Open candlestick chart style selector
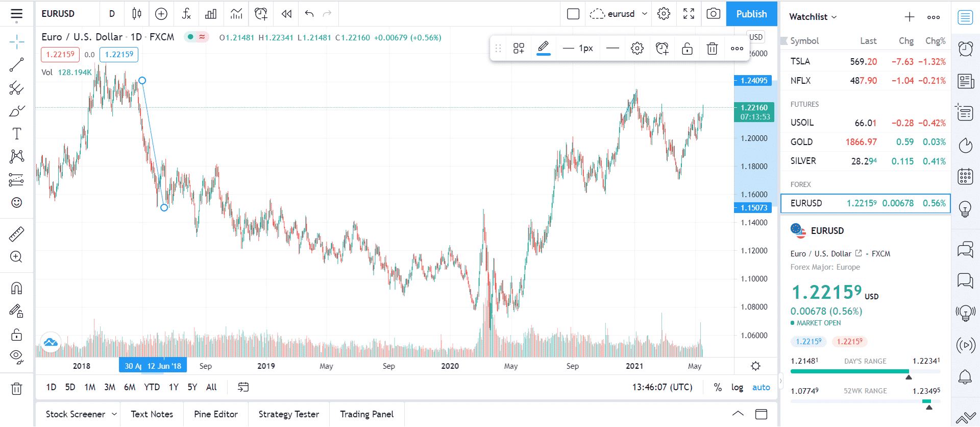980x427 pixels. pos(137,14)
